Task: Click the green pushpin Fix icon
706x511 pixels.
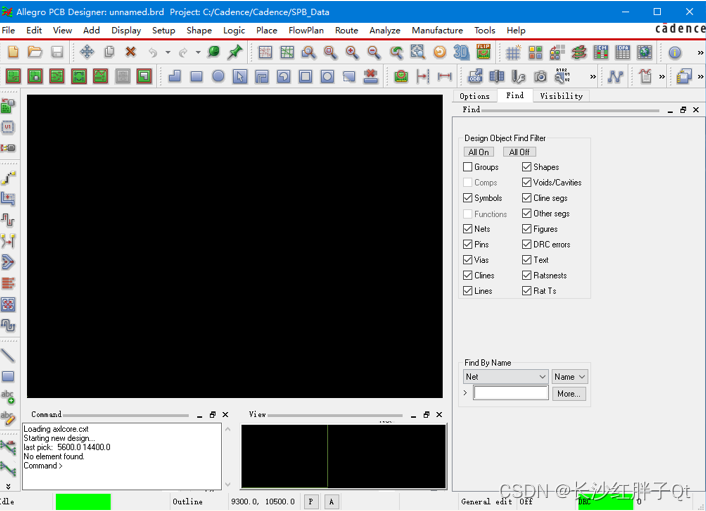Action: (235, 52)
